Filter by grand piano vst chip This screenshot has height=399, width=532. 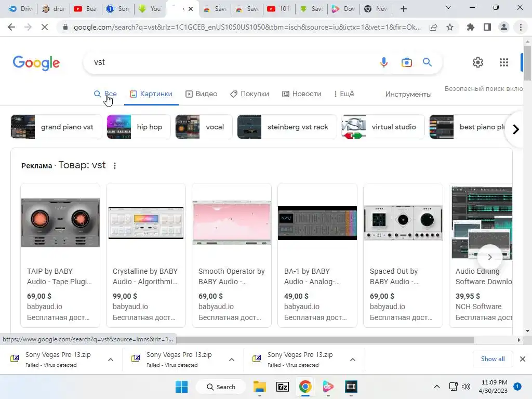[x=56, y=127]
